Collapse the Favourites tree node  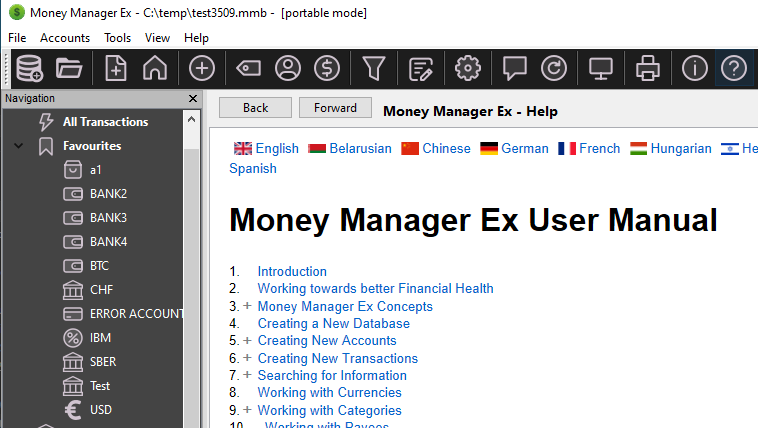(x=18, y=146)
